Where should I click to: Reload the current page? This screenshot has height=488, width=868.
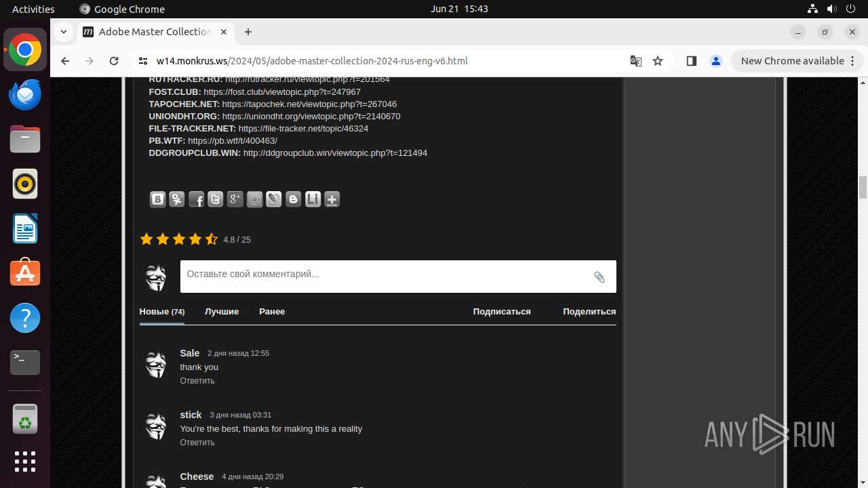point(114,61)
